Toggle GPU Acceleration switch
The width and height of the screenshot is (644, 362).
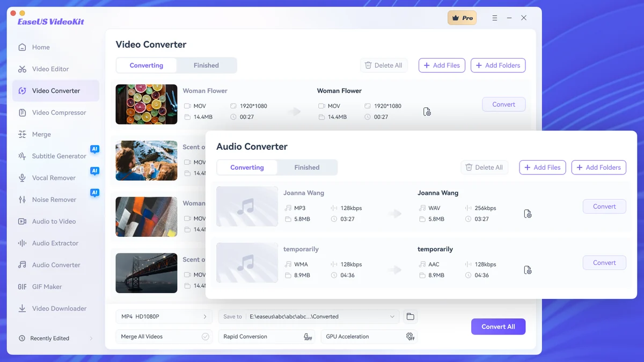410,337
